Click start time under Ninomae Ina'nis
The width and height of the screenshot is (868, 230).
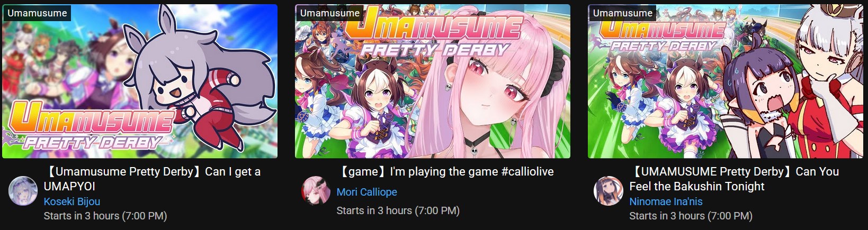point(691,216)
